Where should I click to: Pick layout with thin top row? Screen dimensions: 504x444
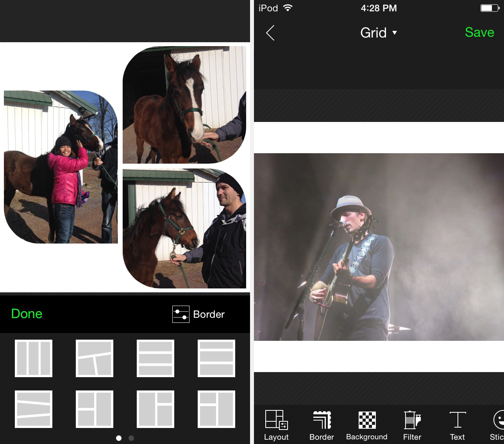[216, 358]
